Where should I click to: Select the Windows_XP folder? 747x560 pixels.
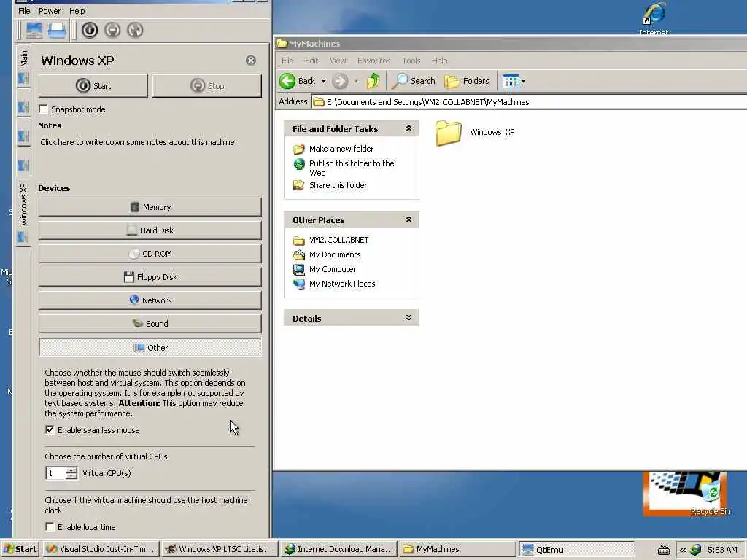click(474, 133)
